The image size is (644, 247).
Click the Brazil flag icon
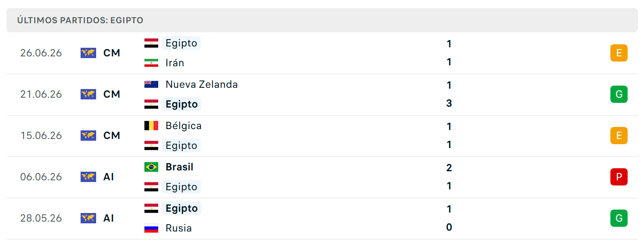point(151,167)
